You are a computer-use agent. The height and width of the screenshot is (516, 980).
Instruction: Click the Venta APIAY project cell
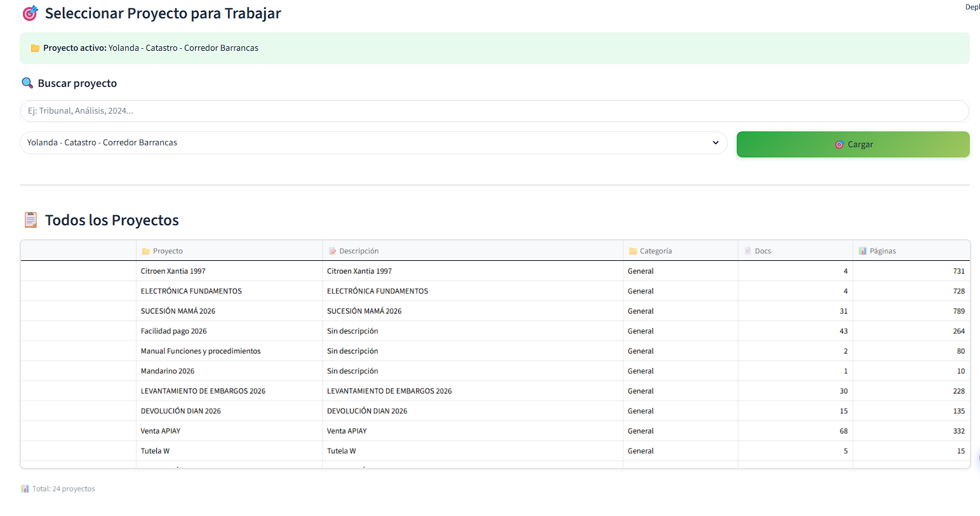pos(161,431)
